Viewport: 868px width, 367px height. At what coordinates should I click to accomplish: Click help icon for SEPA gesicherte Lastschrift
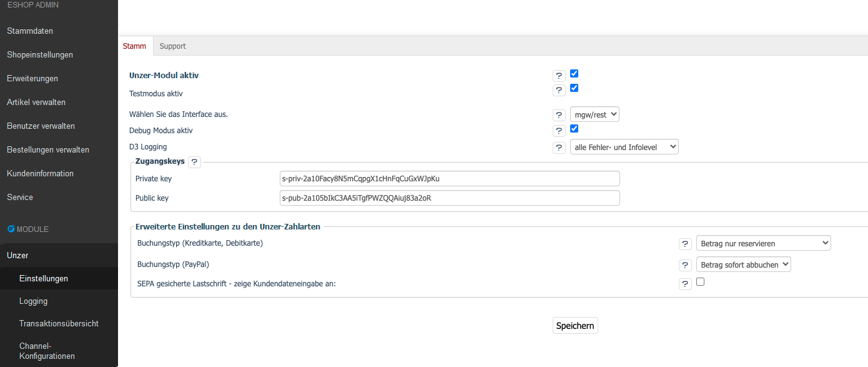tap(685, 283)
